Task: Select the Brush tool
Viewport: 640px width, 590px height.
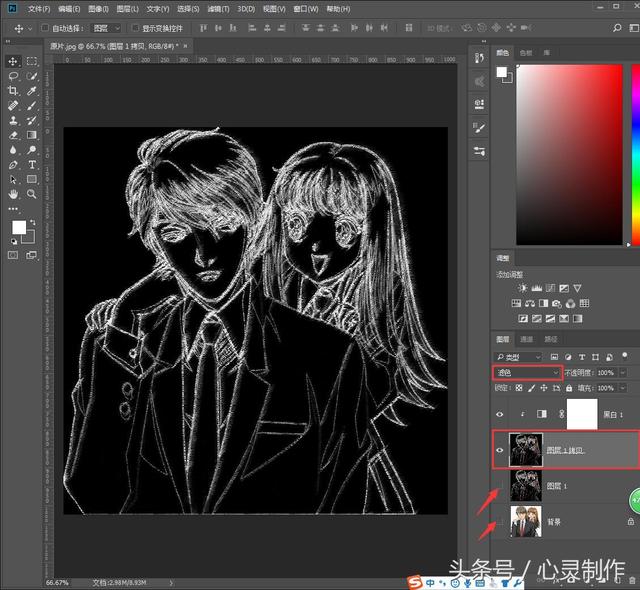Action: pos(32,106)
